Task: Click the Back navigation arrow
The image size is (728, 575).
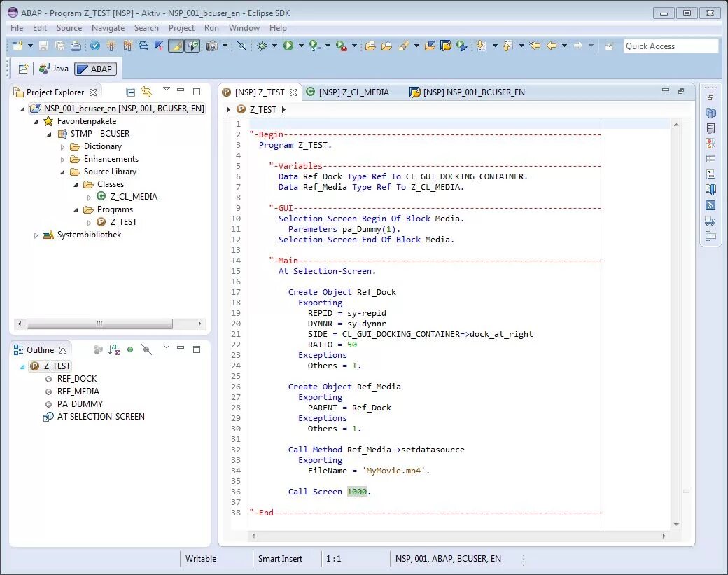Action: [x=552, y=46]
